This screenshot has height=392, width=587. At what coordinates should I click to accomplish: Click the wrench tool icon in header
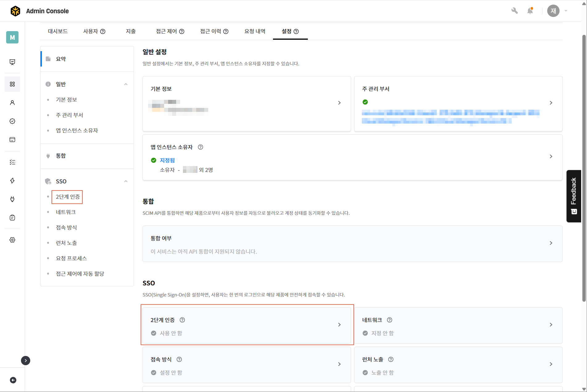514,11
